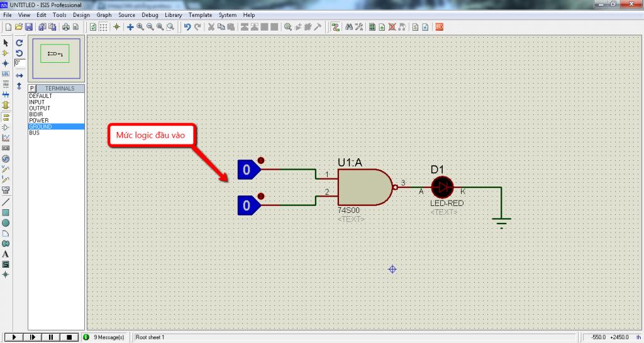Flip the object horizontally with X-mirror
The height and width of the screenshot is (343, 644).
click(x=19, y=75)
